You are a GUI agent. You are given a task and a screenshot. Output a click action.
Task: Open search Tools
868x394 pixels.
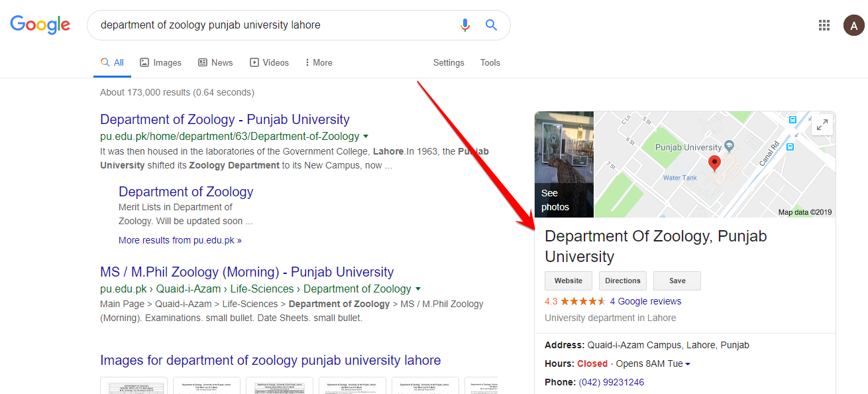pos(490,62)
